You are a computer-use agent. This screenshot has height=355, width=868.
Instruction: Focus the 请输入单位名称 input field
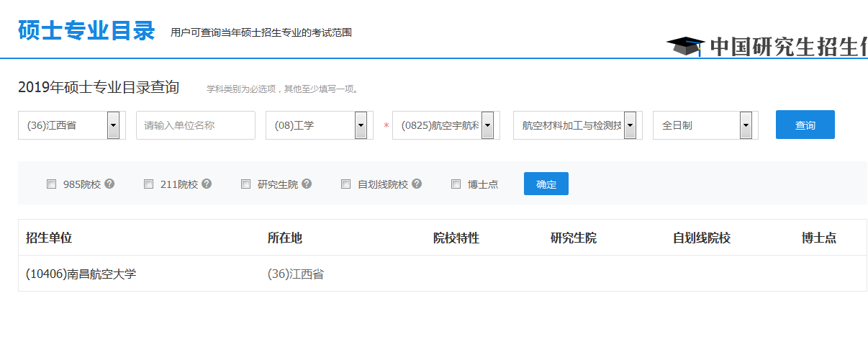coord(195,125)
